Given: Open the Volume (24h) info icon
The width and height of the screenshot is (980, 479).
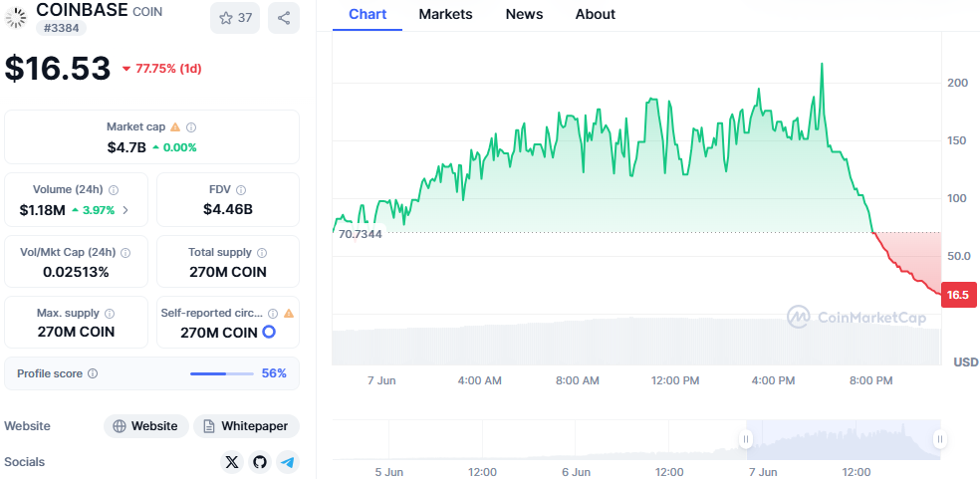Looking at the screenshot, I should [x=114, y=189].
